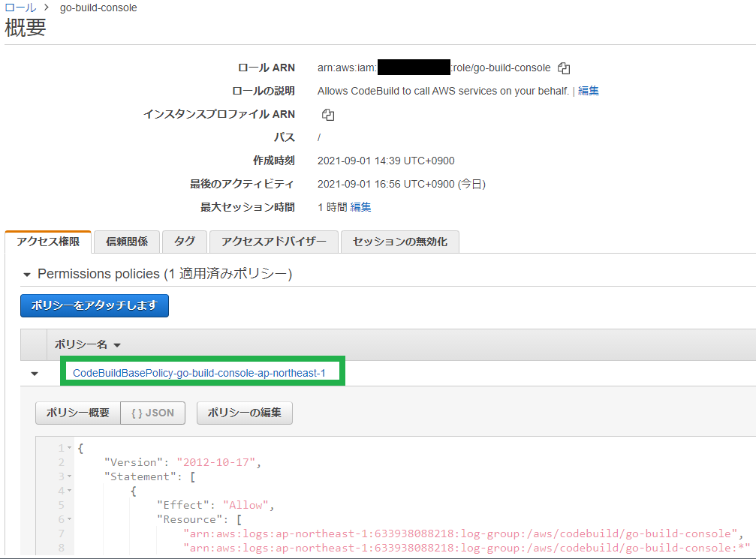Open the タグ tab

[185, 242]
